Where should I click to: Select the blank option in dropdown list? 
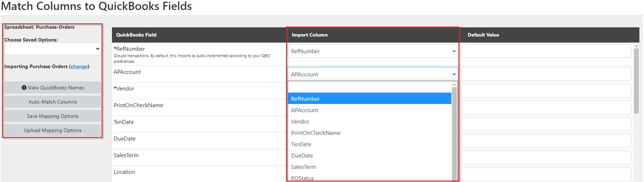point(369,87)
